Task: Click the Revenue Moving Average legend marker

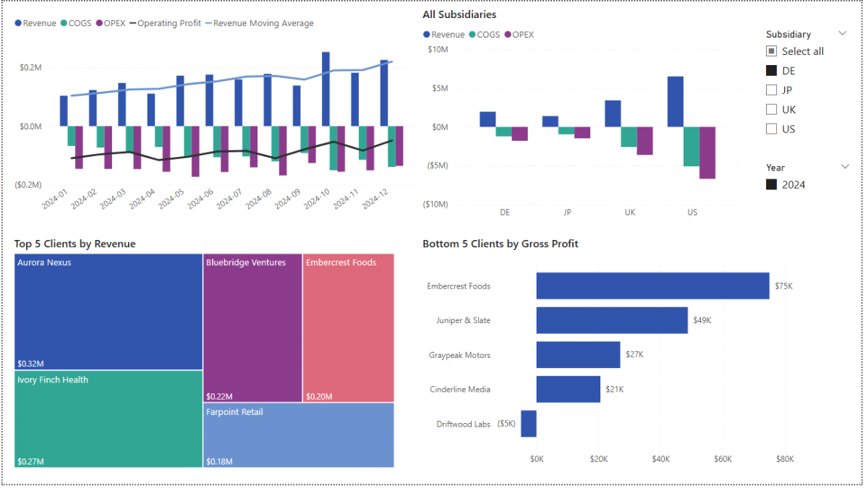Action: tap(208, 23)
